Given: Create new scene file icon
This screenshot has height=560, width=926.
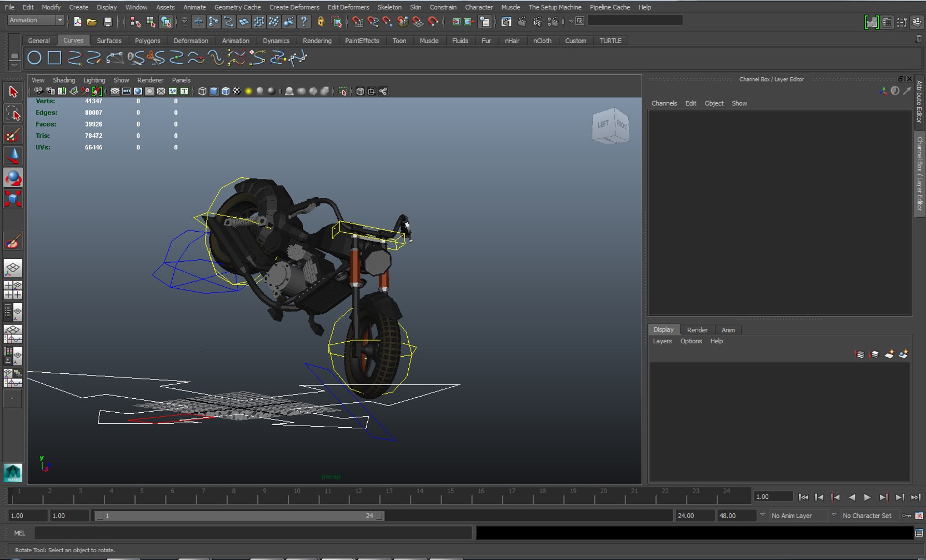Looking at the screenshot, I should (x=77, y=21).
